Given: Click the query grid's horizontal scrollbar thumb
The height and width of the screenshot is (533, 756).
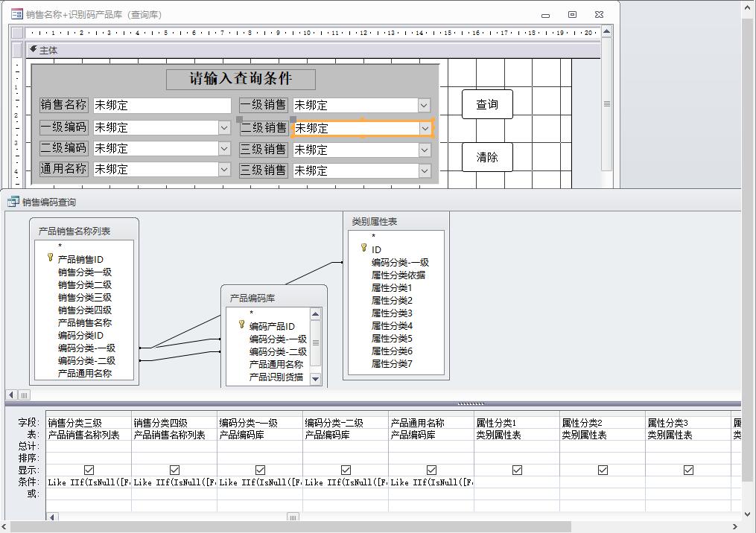Looking at the screenshot, I should click(x=293, y=517).
